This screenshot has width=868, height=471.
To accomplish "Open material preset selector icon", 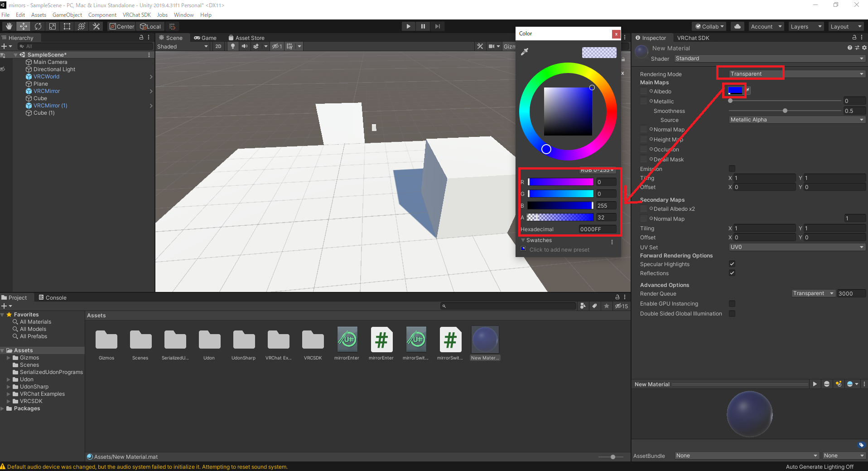I will point(857,48).
